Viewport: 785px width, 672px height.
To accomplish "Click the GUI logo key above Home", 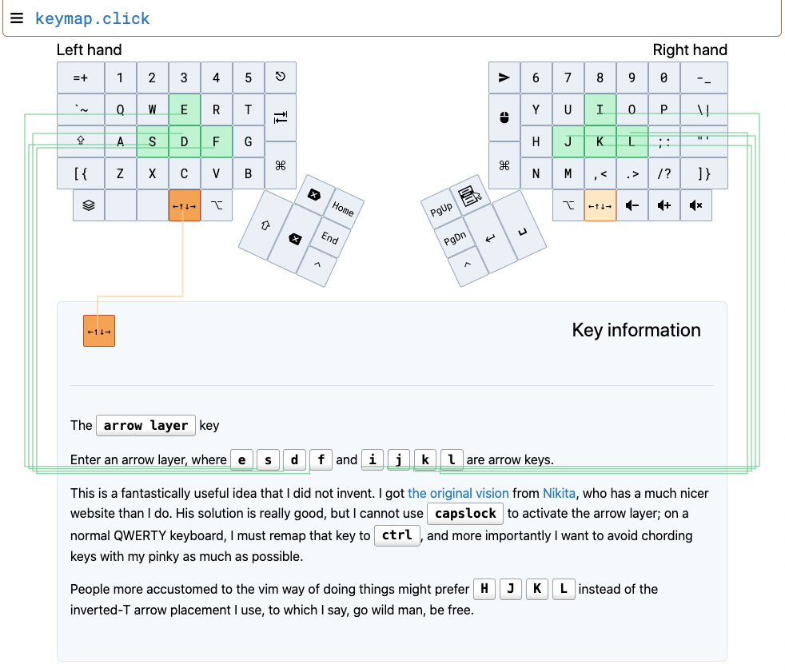I will point(313,194).
